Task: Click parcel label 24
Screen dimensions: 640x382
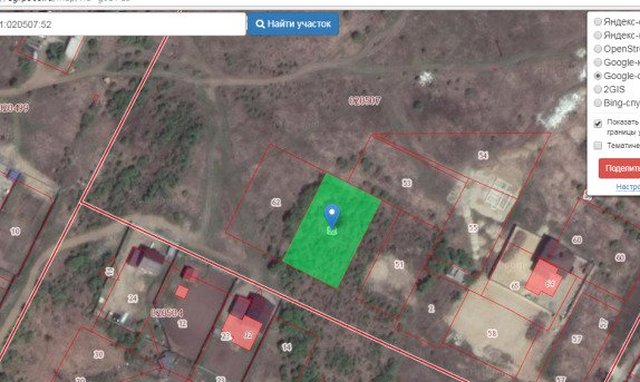Action: pos(133,298)
